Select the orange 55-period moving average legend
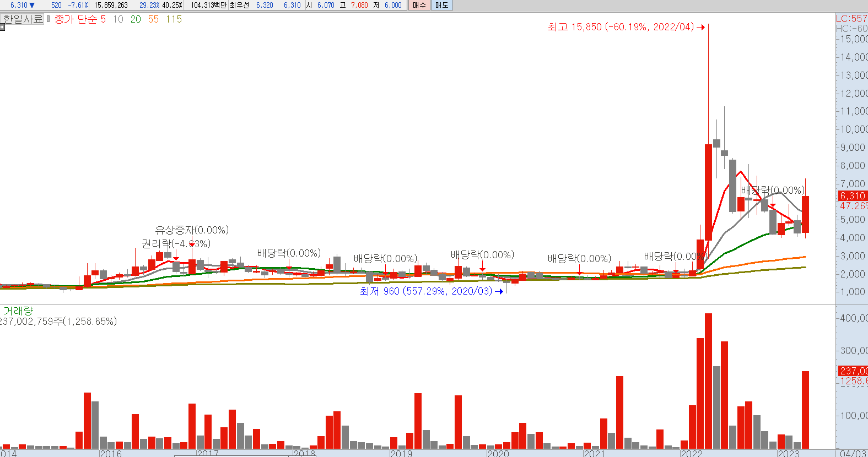 click(x=153, y=19)
